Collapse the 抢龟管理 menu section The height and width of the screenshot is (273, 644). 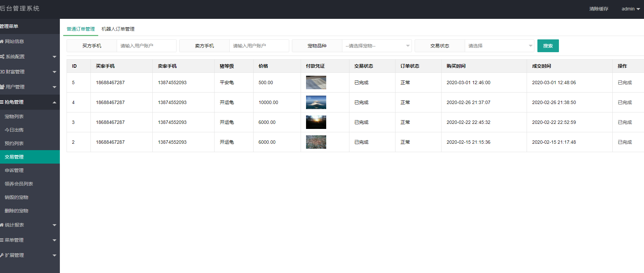click(29, 102)
